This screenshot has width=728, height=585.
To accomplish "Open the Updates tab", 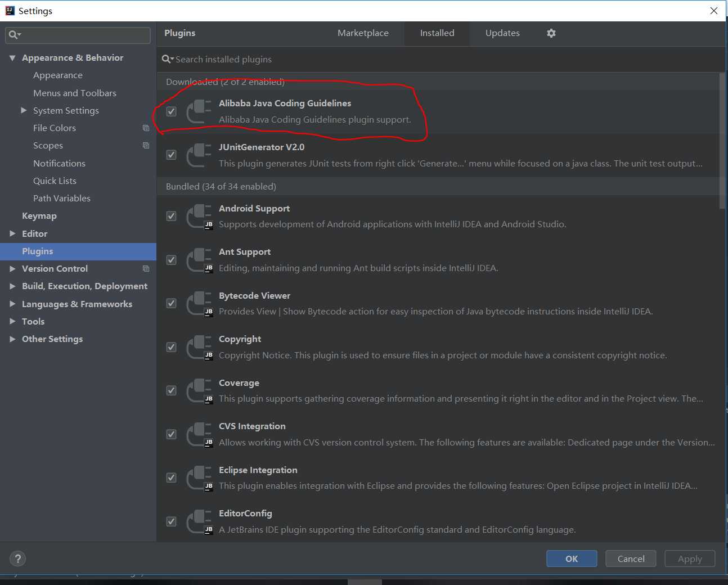I will click(x=502, y=33).
